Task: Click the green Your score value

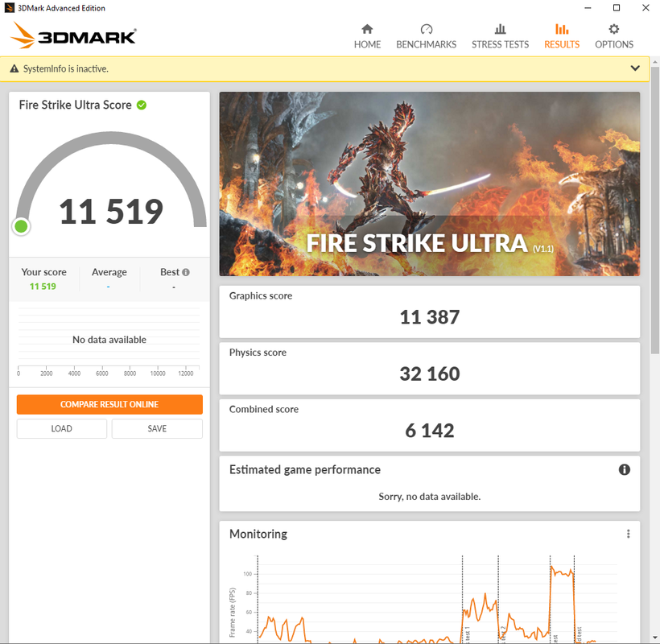Action: pos(43,287)
